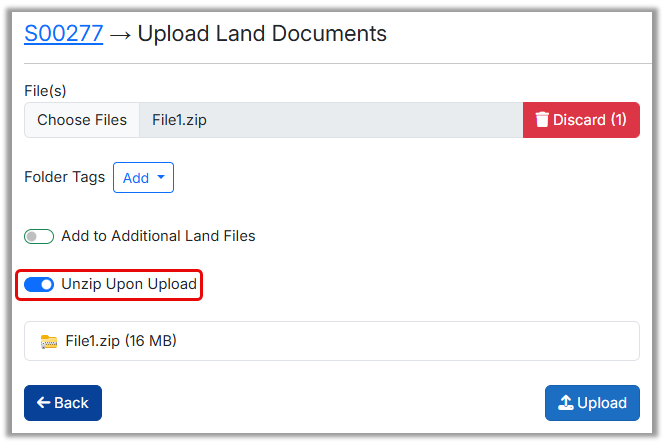This screenshot has width=664, height=444.
Task: Click the zip archive icon beside File1.zip
Action: tap(49, 341)
